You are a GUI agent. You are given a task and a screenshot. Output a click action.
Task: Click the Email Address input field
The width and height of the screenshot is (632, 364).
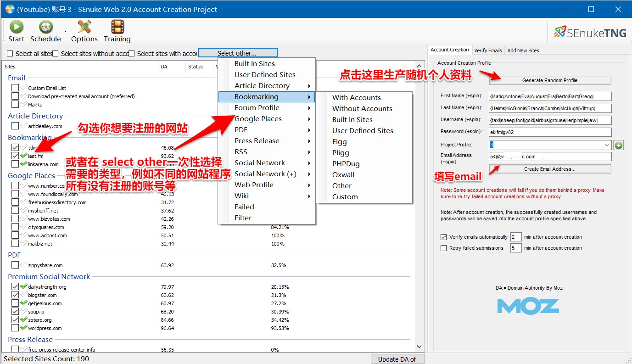(x=550, y=157)
